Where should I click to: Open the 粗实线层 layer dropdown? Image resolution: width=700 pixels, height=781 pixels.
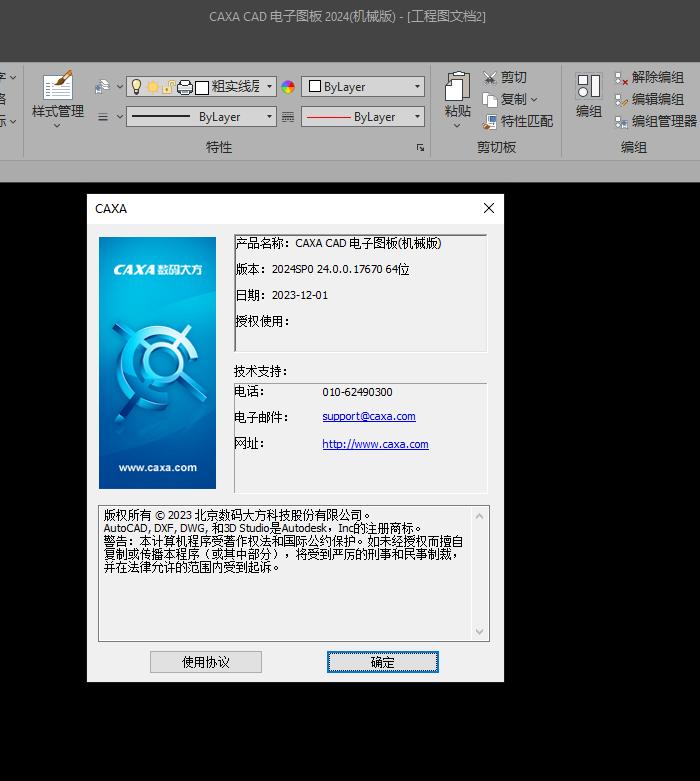click(x=269, y=87)
